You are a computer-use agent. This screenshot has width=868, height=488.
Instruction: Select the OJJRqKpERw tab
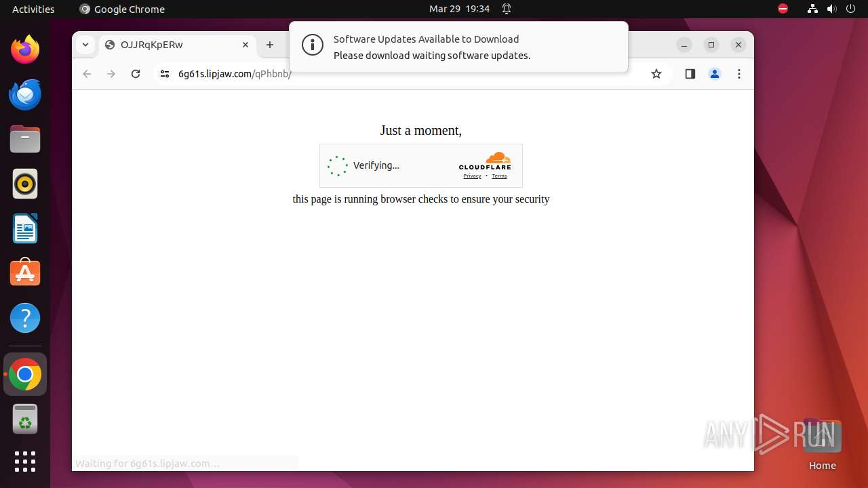(x=178, y=45)
